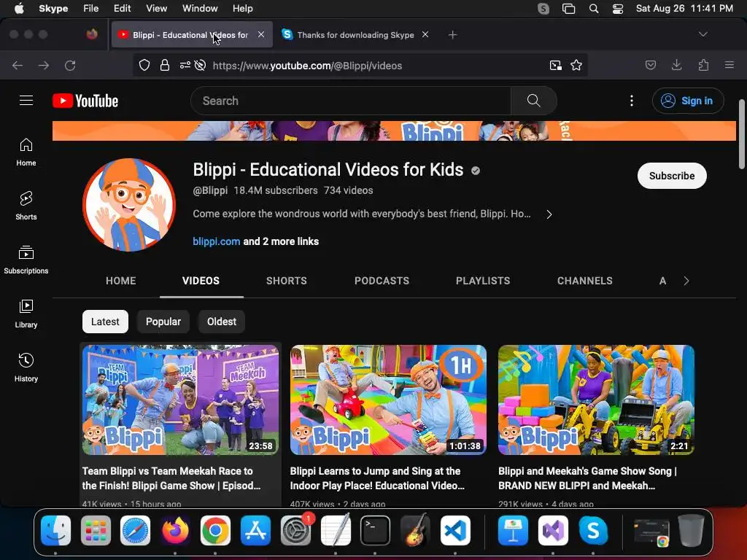This screenshot has height=560, width=747.
Task: Expand list all tabs dropdown
Action: pyautogui.click(x=703, y=34)
